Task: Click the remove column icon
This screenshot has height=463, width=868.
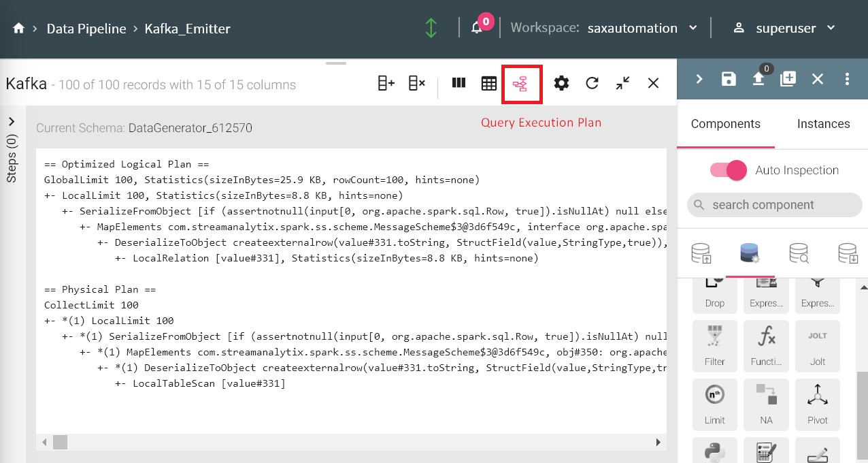Action: 416,83
